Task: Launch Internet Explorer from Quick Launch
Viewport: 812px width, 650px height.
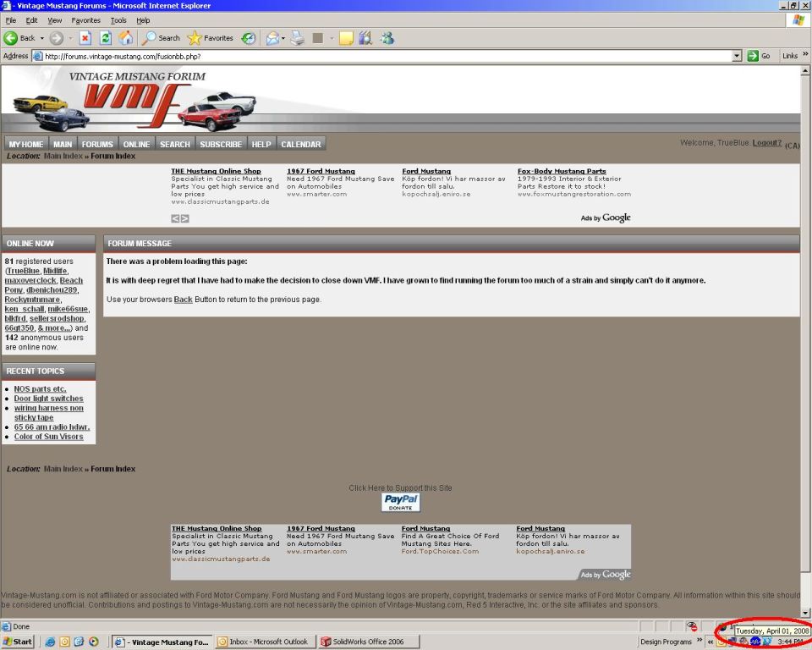Action: [50, 642]
